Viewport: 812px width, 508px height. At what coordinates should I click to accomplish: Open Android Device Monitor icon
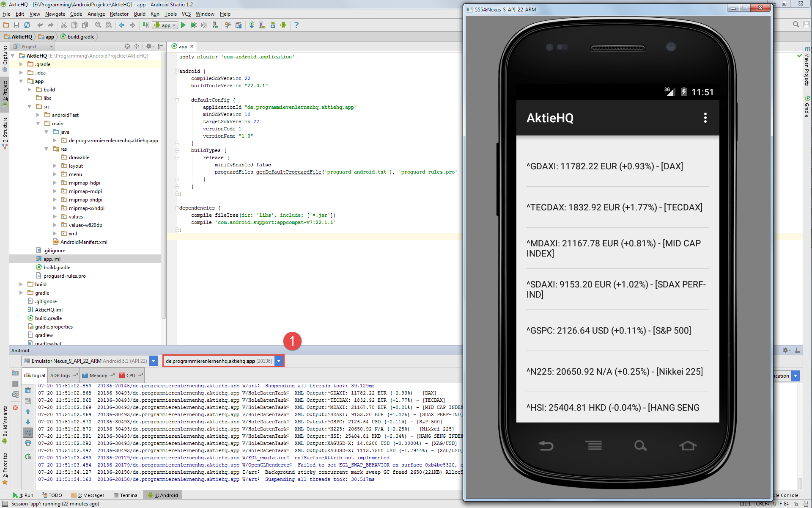coord(283,25)
